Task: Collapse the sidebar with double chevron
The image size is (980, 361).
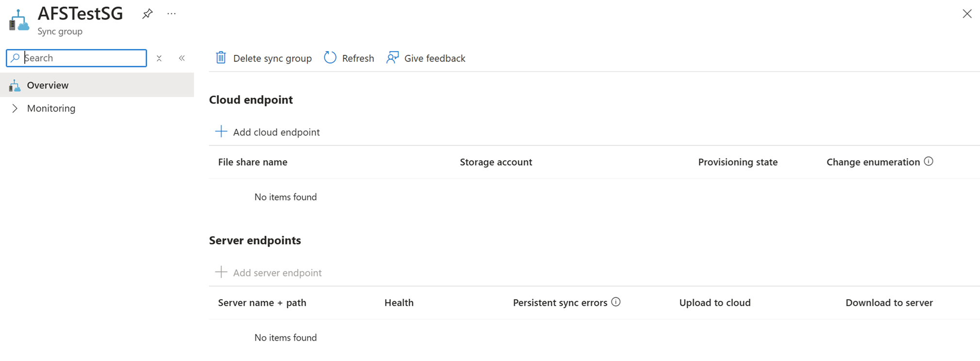Action: tap(182, 58)
